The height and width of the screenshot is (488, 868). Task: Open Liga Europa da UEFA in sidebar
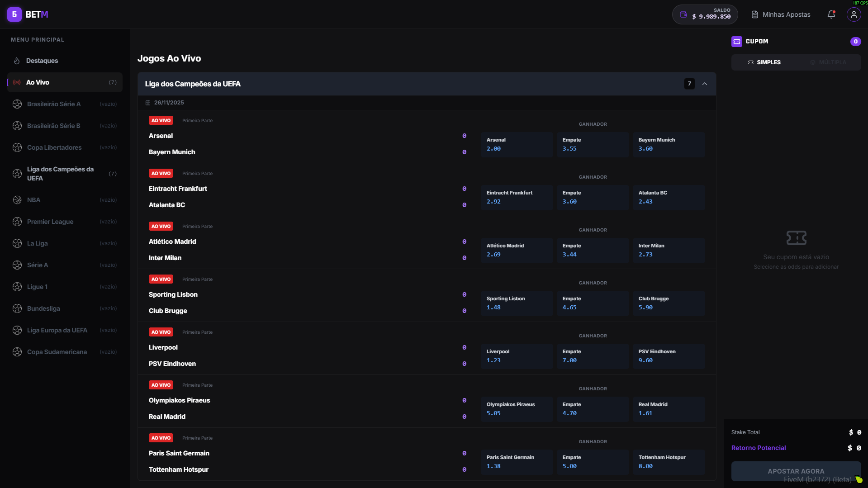57,330
